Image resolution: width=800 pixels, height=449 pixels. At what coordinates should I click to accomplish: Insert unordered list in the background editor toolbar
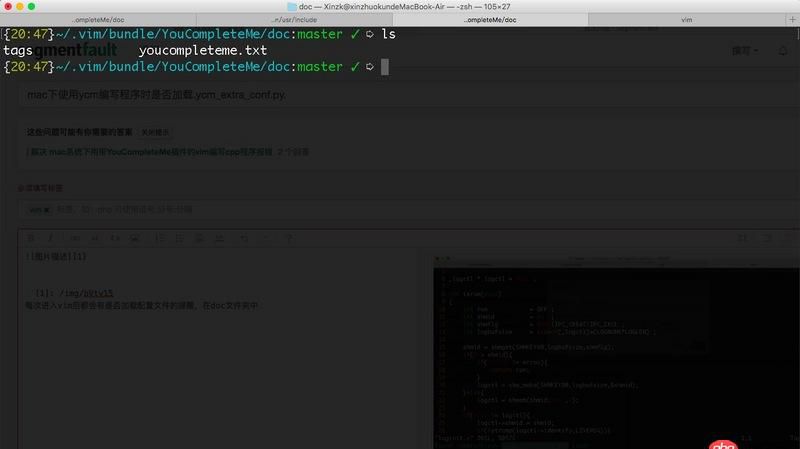click(179, 238)
